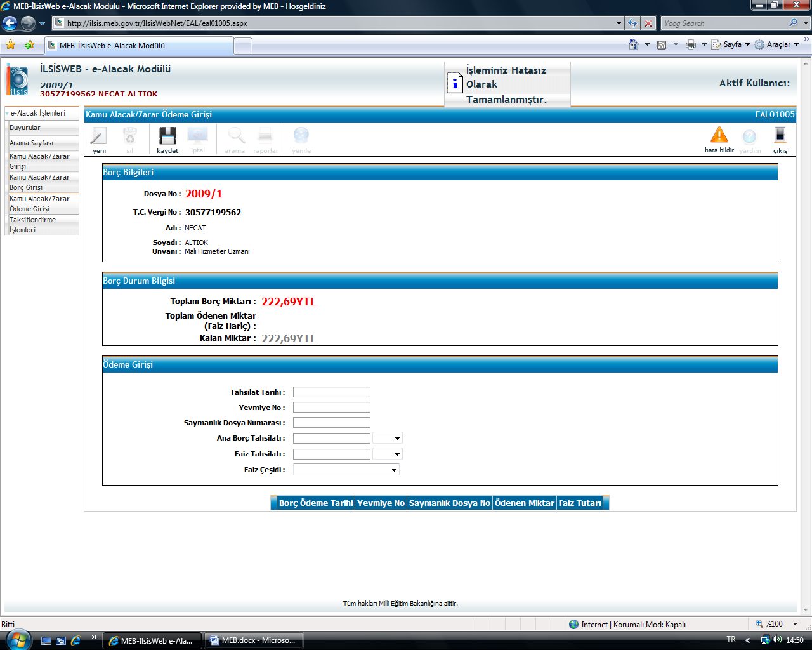Save with the kaydet floppy disk icon

[x=167, y=136]
